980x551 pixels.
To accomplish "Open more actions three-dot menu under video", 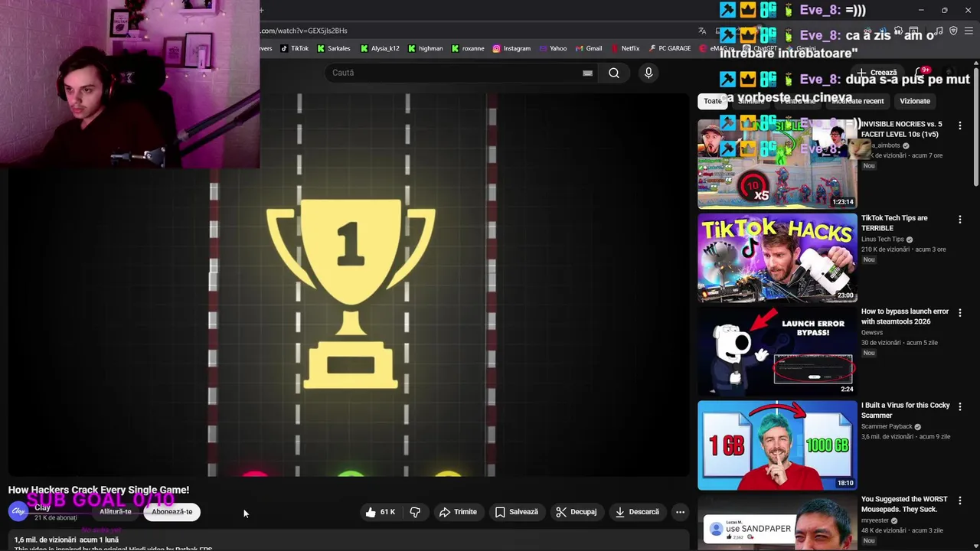I will [x=680, y=512].
